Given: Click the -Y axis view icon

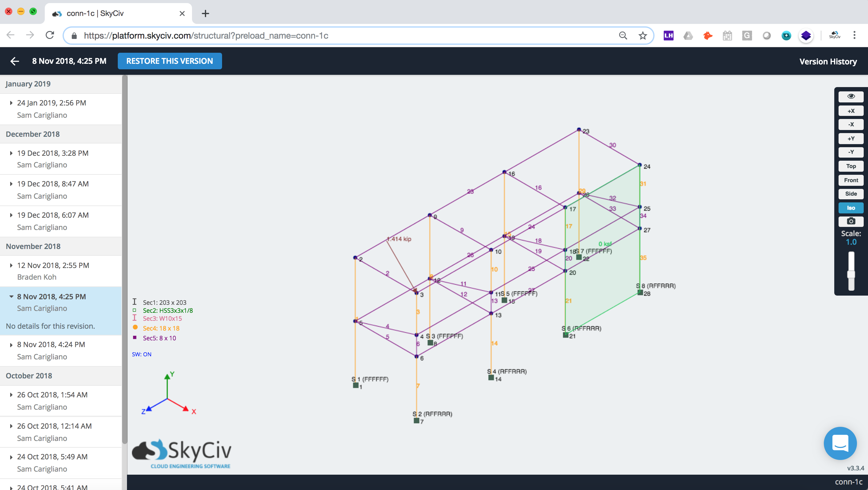Looking at the screenshot, I should [x=851, y=151].
